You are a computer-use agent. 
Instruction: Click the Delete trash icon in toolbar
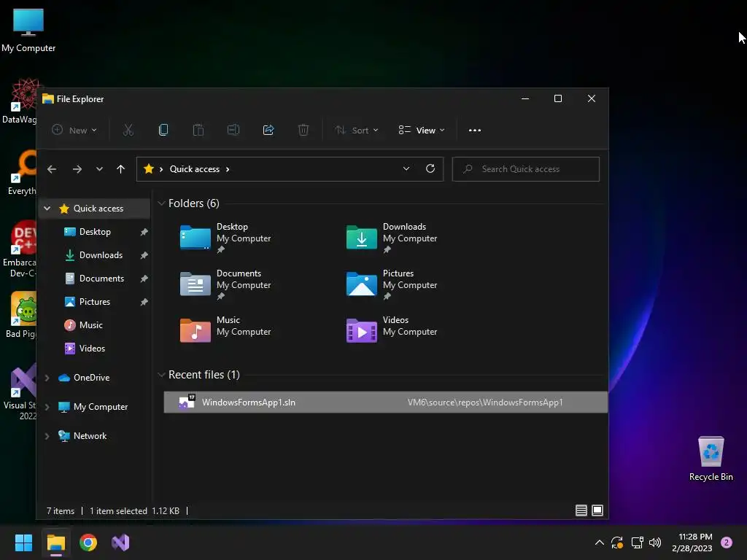click(x=303, y=130)
